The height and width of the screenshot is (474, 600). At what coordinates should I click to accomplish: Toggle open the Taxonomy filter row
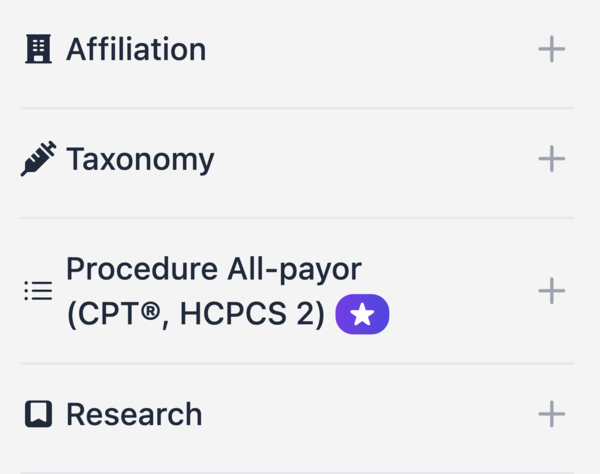click(x=297, y=163)
